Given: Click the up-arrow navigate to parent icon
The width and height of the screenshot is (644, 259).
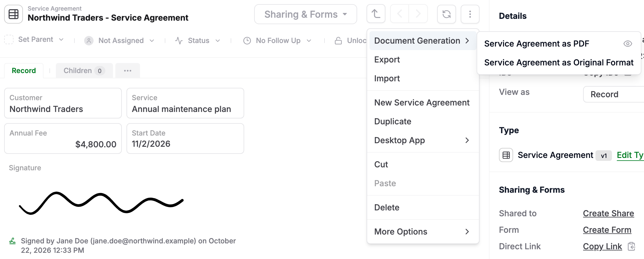Looking at the screenshot, I should tap(376, 14).
